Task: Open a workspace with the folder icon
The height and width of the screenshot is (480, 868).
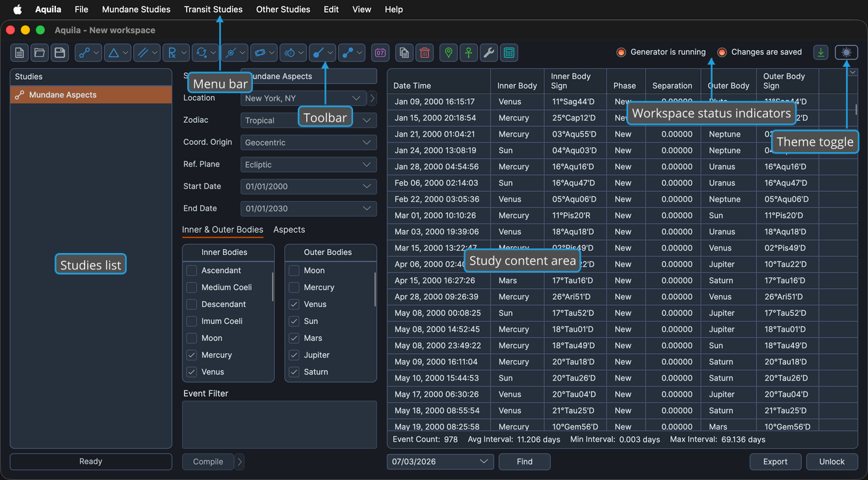Action: tap(40, 53)
